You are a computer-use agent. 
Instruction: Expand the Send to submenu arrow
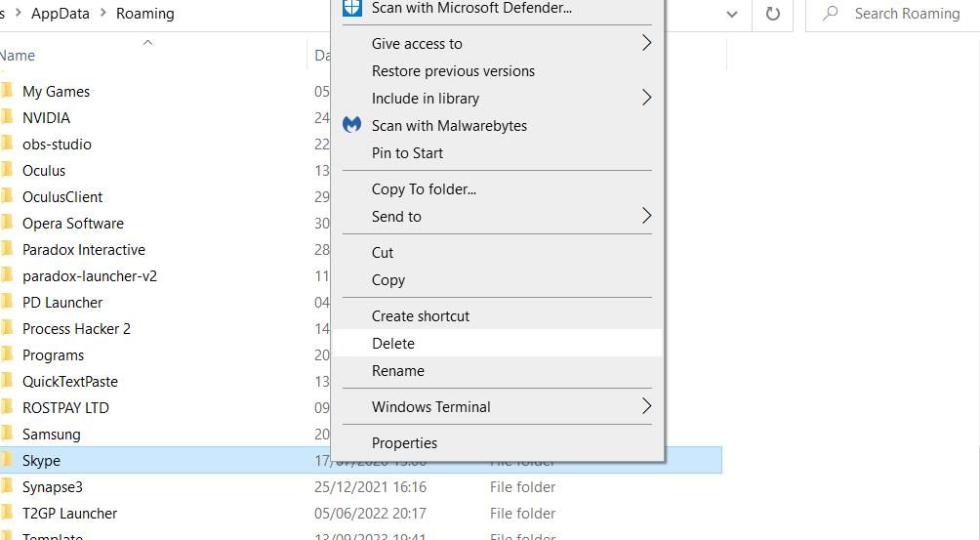[646, 216]
